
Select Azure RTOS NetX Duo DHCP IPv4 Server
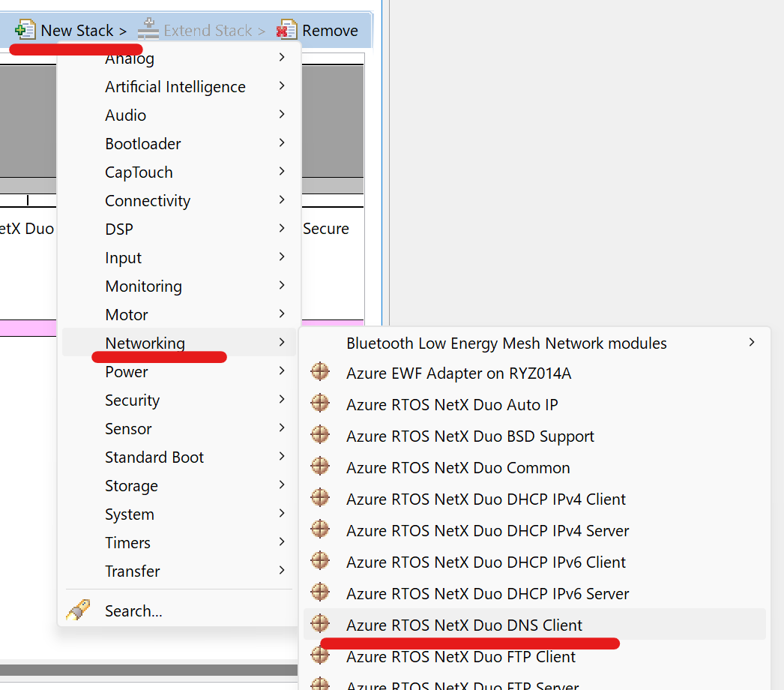click(534, 530)
